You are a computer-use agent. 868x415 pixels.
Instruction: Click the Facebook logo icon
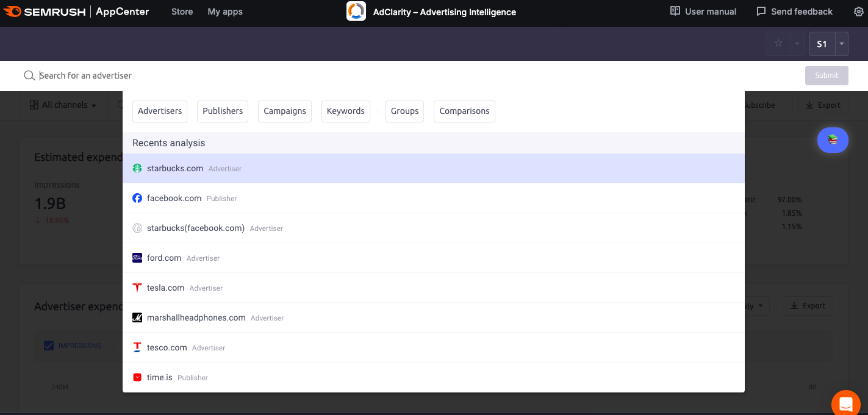click(137, 198)
